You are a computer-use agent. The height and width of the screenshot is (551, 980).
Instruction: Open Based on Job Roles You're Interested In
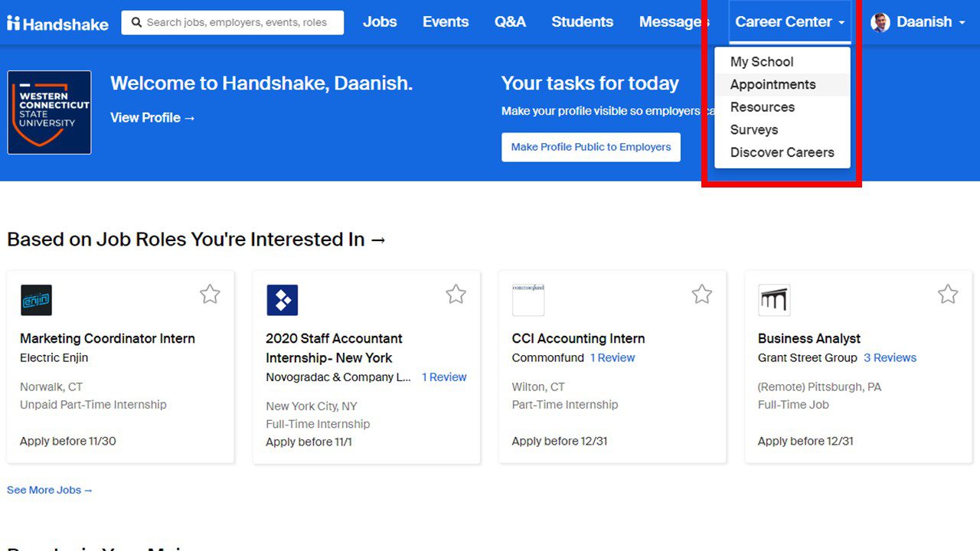(x=197, y=240)
